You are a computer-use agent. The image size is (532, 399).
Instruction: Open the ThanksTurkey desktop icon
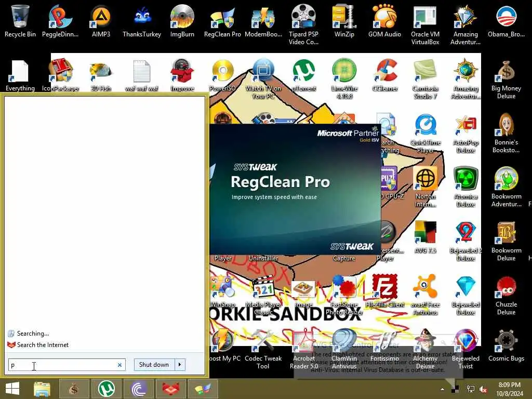point(142,21)
